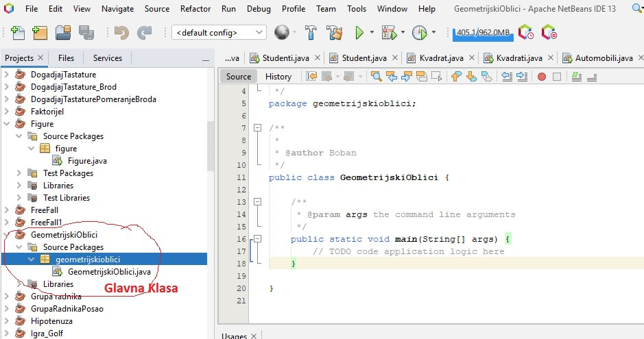Screen dimensions: 644x339
Task: Select GeometrijskiOblici.java file in tree
Action: [109, 272]
